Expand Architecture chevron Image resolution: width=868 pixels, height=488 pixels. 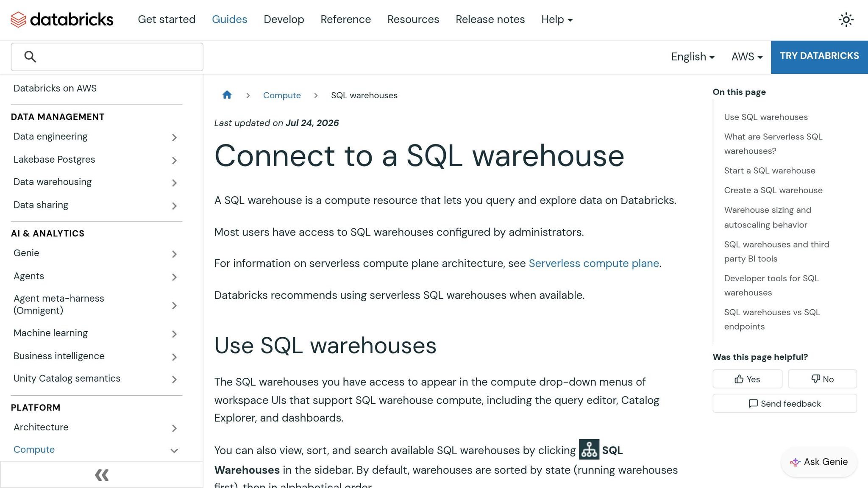point(174,428)
